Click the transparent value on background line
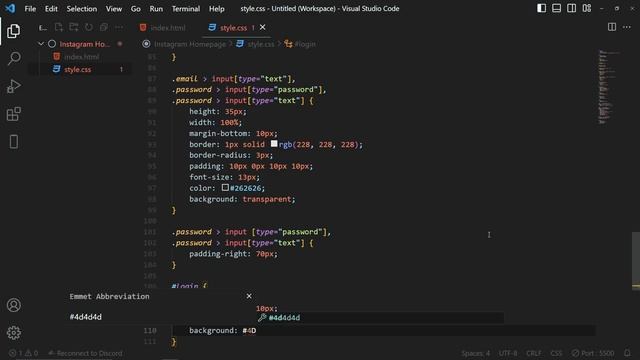 [x=267, y=199]
